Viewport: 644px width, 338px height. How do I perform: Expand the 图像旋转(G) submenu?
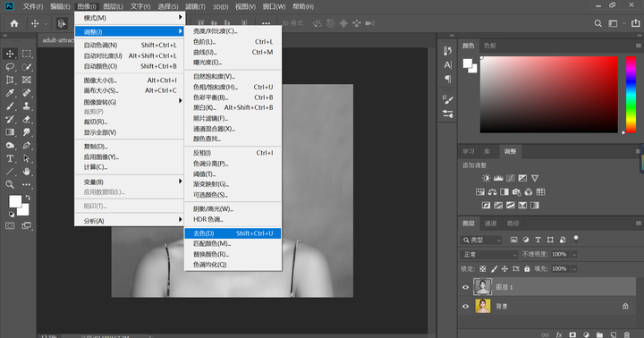(130, 102)
